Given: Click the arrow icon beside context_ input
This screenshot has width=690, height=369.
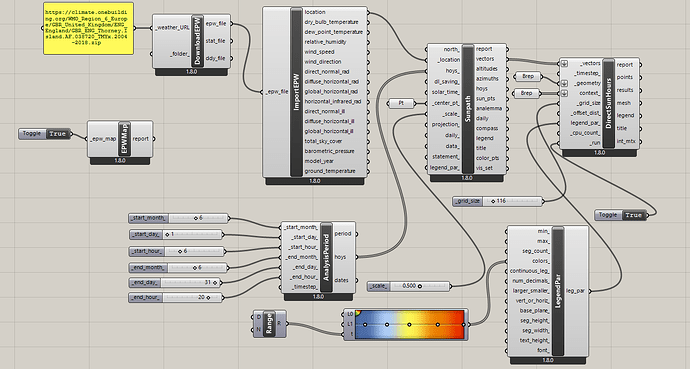Looking at the screenshot, I should tap(565, 93).
